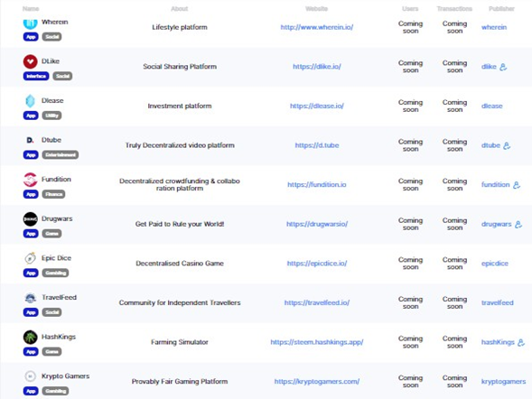Click the Drugwars black round logo
This screenshot has height=399, width=532.
pyautogui.click(x=30, y=219)
